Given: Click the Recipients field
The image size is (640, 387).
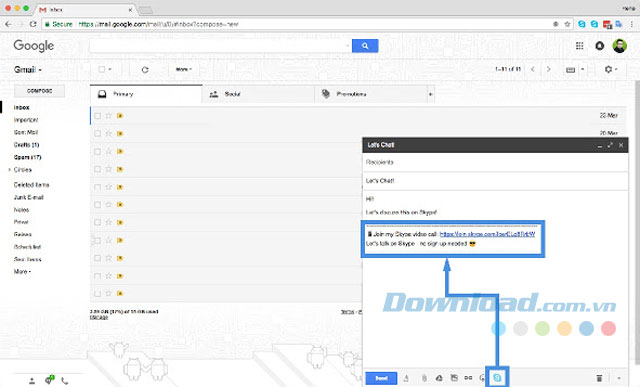Looking at the screenshot, I should point(495,162).
